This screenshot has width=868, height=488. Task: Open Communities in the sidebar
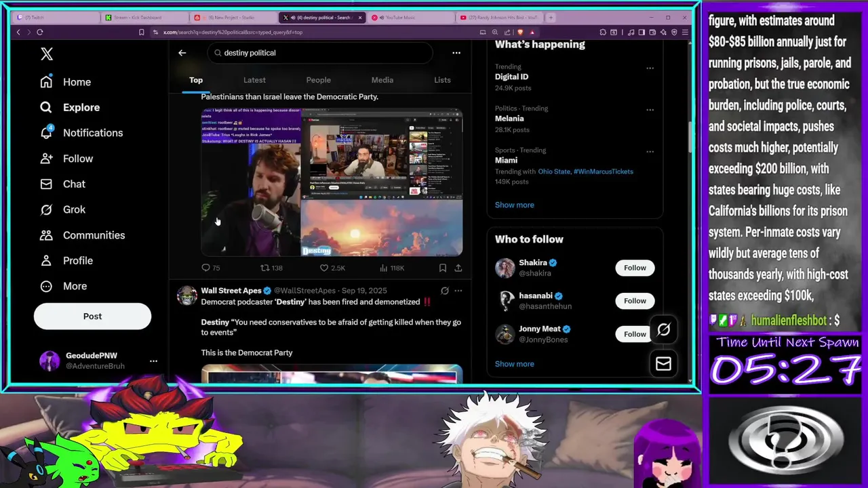point(82,235)
